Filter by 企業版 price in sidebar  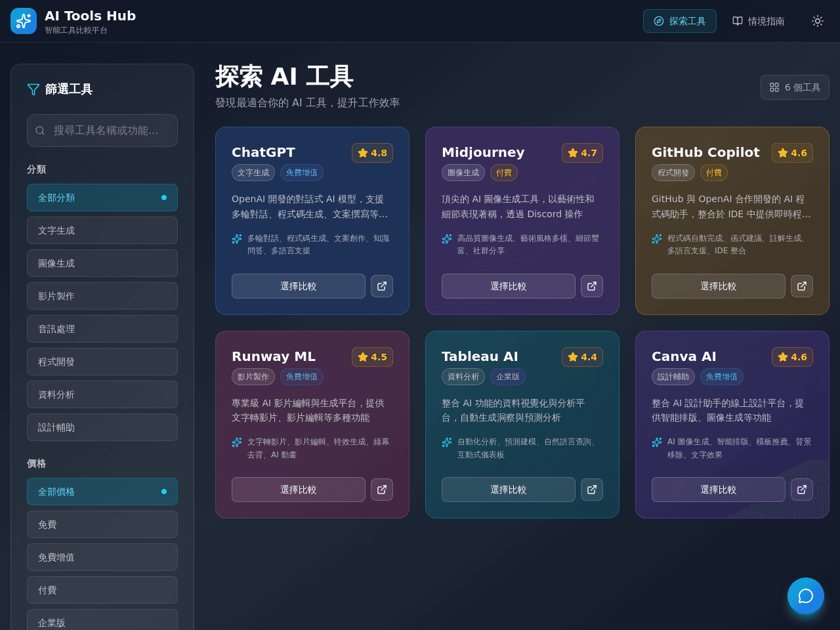(x=102, y=620)
